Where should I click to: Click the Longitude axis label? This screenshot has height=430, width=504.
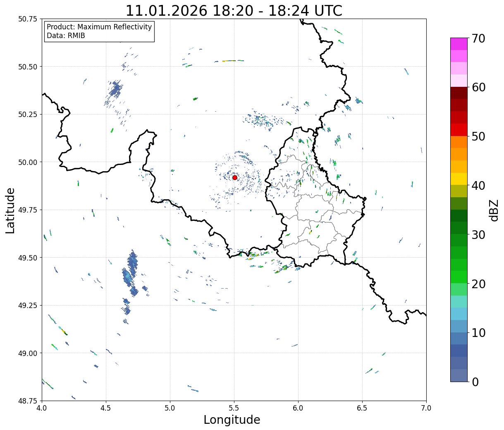point(232,420)
